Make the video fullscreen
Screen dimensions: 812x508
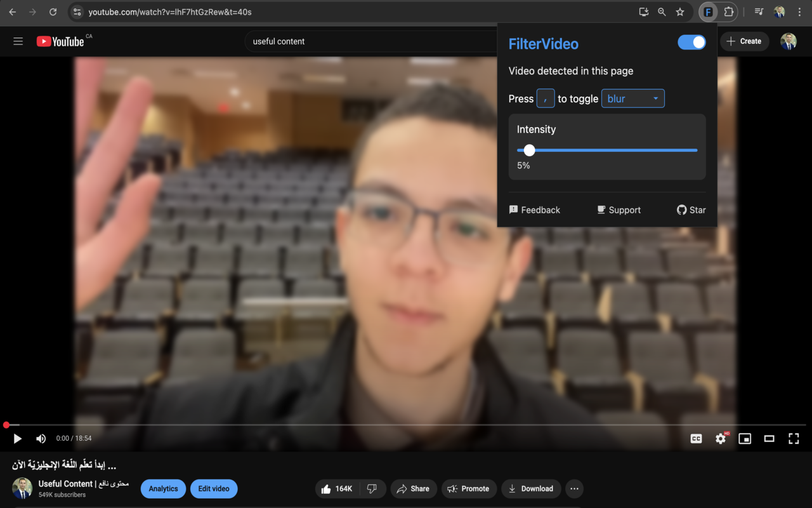click(x=794, y=438)
